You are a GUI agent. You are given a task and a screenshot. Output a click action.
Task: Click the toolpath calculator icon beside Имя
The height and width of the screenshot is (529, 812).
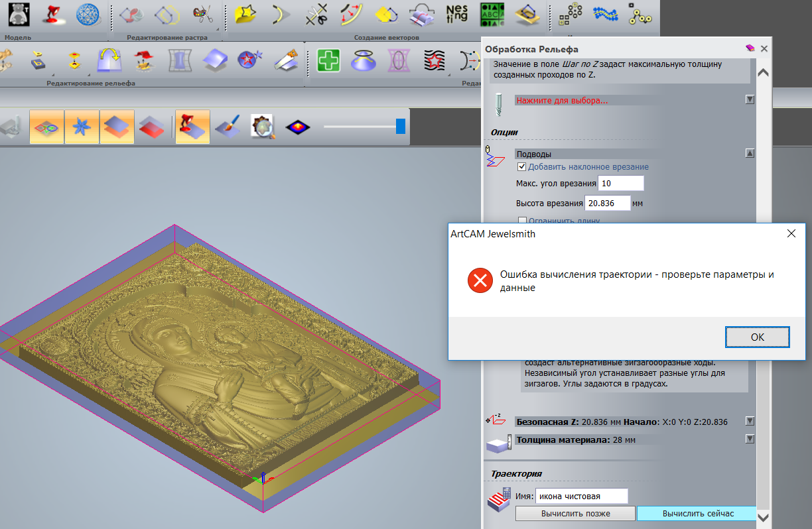(500, 500)
